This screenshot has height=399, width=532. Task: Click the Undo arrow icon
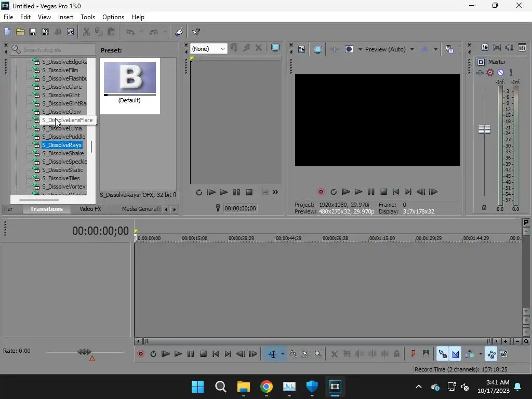pyautogui.click(x=130, y=32)
